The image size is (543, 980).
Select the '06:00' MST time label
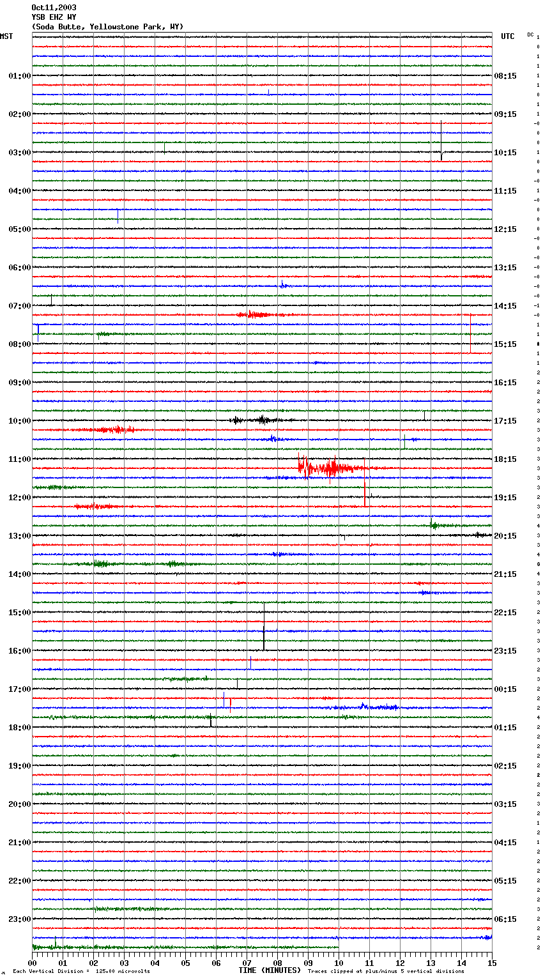(20, 268)
